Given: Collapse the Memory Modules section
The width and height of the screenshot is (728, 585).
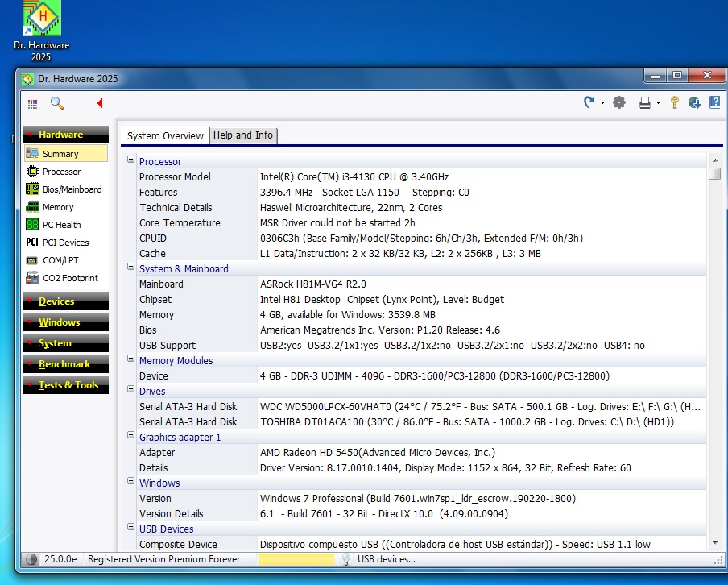Looking at the screenshot, I should click(x=131, y=359).
